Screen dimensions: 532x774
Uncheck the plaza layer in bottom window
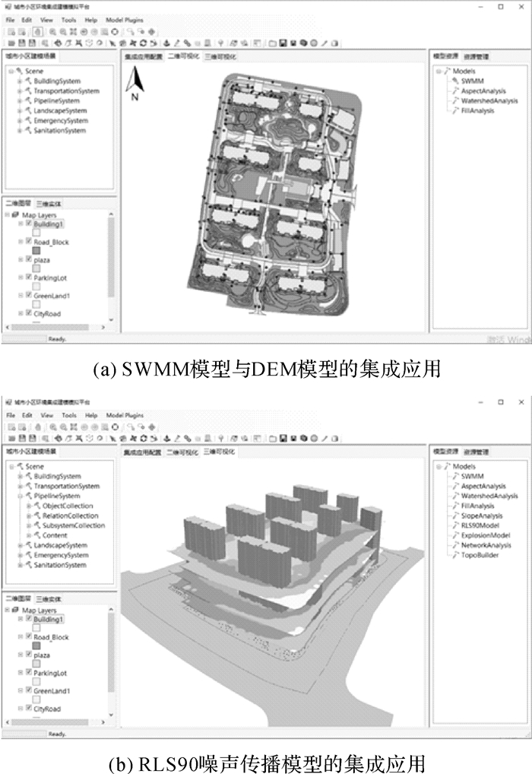tap(29, 655)
